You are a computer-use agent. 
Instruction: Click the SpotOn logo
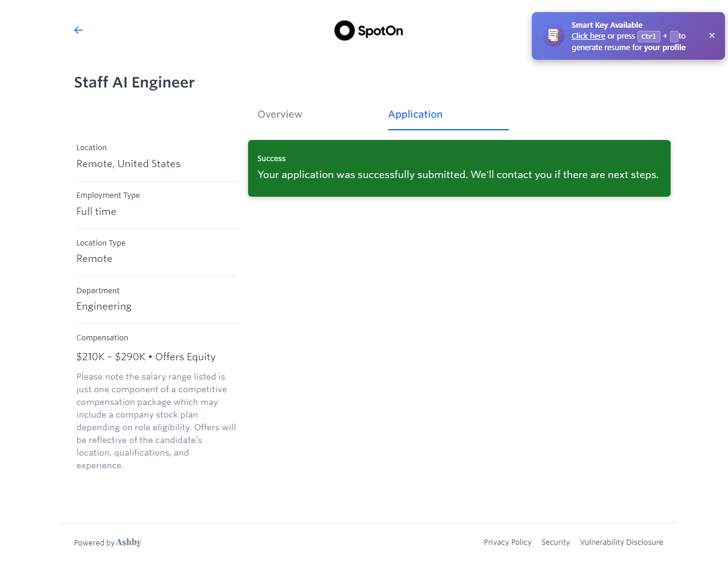pos(369,31)
